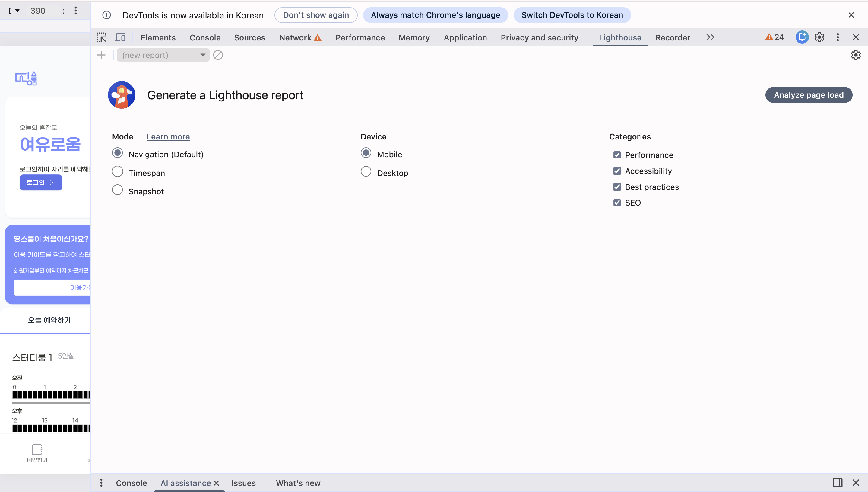Expand the more tabs chevron

710,37
